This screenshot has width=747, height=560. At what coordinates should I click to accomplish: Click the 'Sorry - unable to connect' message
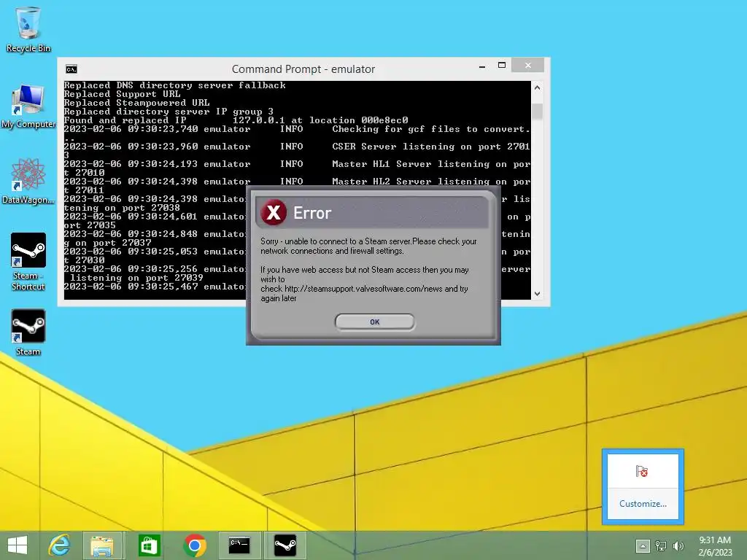click(x=368, y=246)
